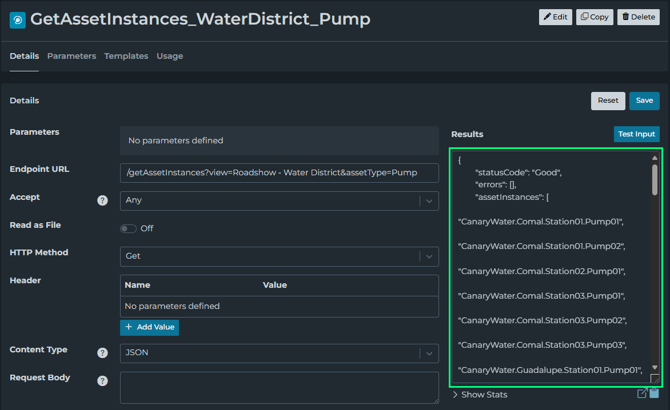Click Add Value under the Header table
The width and height of the screenshot is (670, 410).
(x=150, y=327)
